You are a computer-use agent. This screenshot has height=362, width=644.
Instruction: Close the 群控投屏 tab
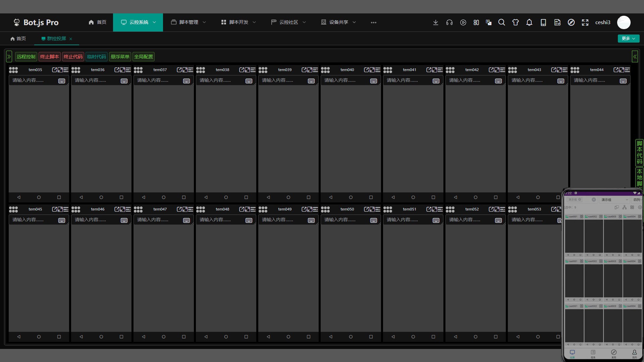point(71,39)
